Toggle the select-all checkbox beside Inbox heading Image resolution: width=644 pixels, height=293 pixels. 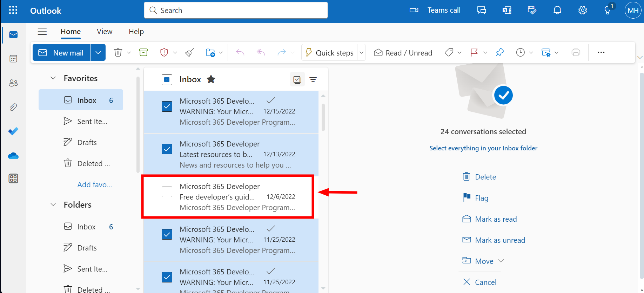[x=167, y=80]
